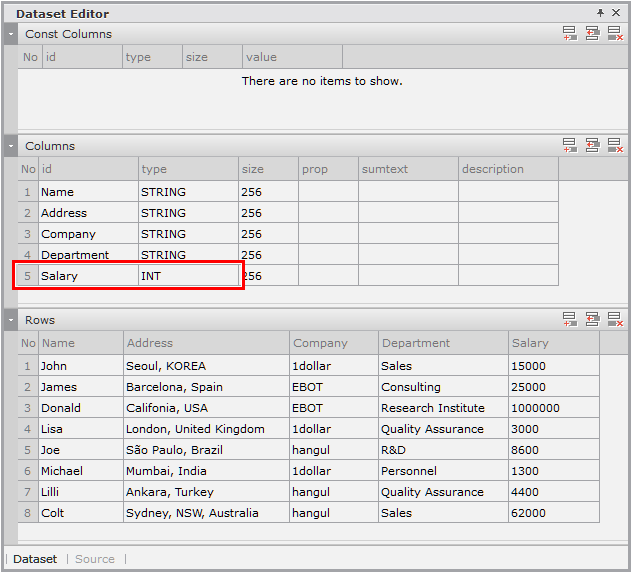The image size is (632, 573).
Task: Collapse the Rows section
Action: 10,320
